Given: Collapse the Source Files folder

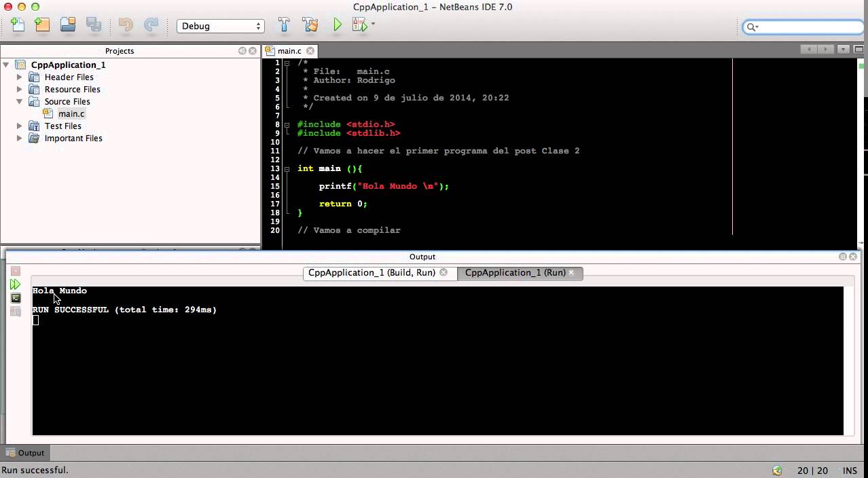Looking at the screenshot, I should (x=19, y=101).
